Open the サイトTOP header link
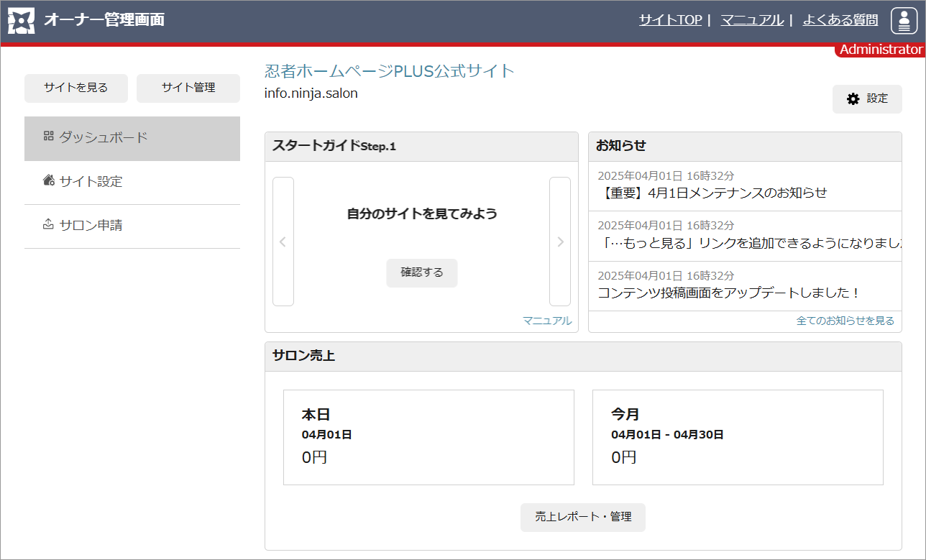Image resolution: width=926 pixels, height=560 pixels. point(670,20)
